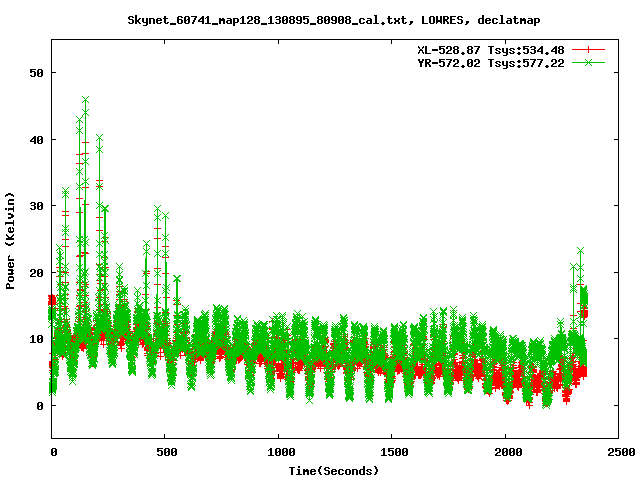Click x-axis tick label 1000
The width and height of the screenshot is (640, 480).
pos(281,452)
